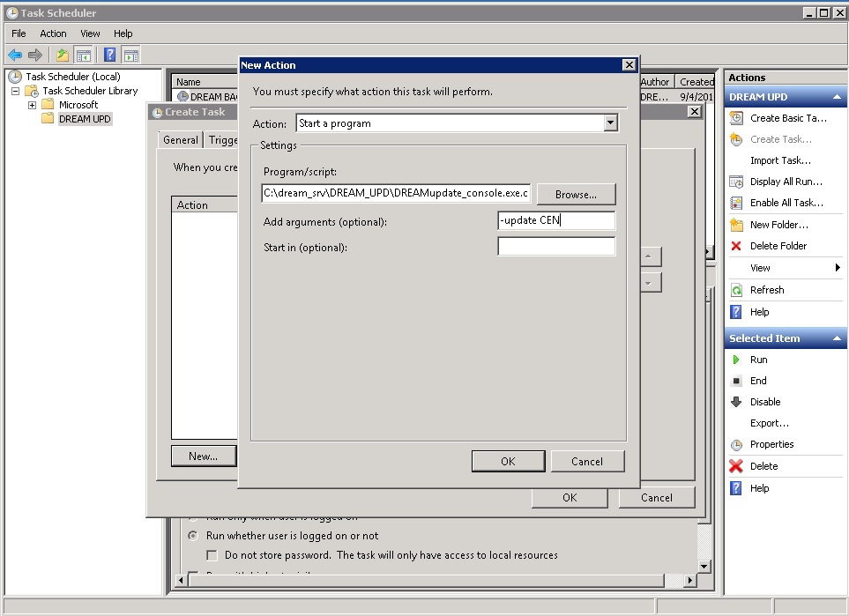
Task: Cancel the New Action dialog
Action: pos(587,461)
